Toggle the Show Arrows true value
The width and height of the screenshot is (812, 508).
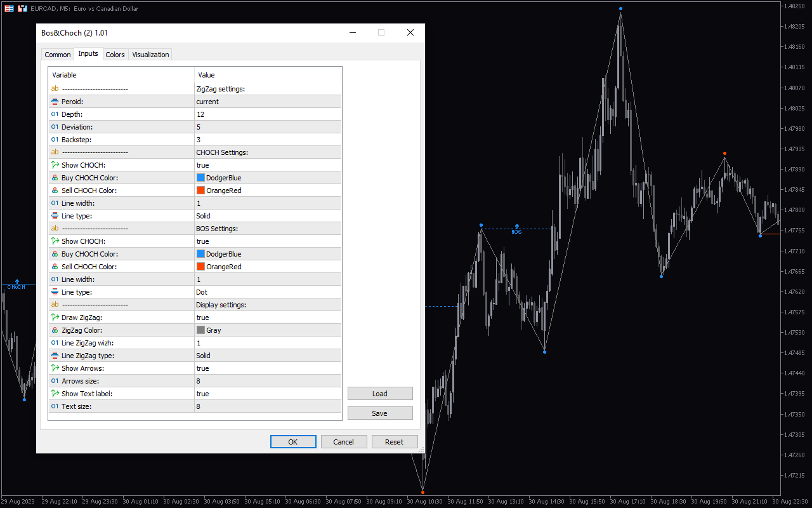point(268,368)
